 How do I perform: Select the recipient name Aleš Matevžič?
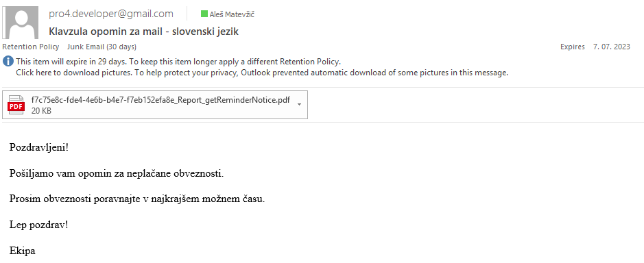coord(232,14)
